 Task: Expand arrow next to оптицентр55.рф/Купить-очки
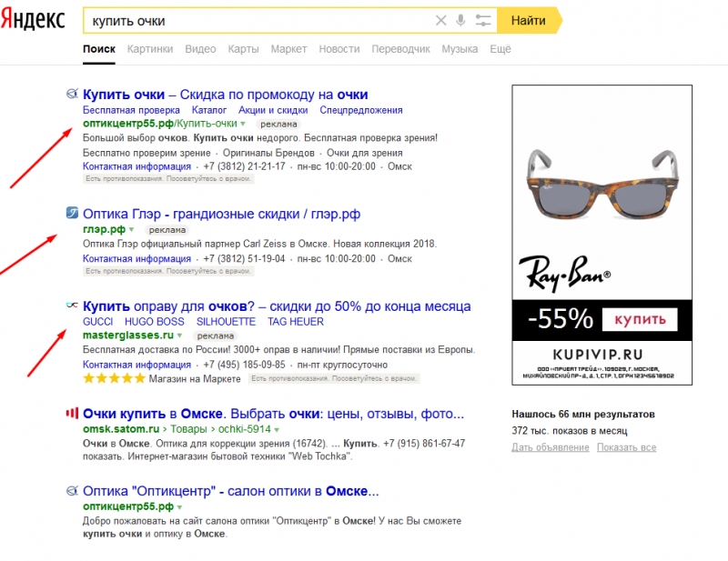coord(243,124)
